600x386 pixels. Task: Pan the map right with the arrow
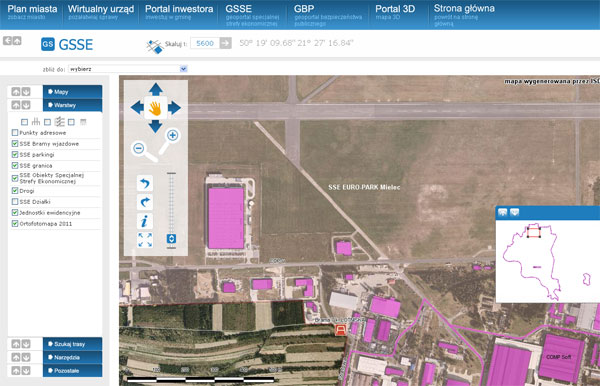tap(174, 108)
